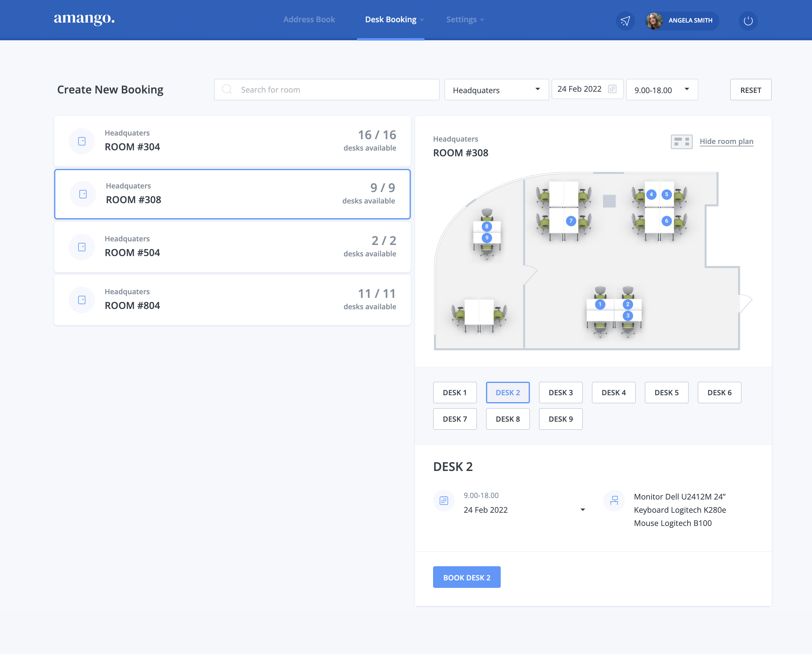Click the paper plane send icon
This screenshot has width=812, height=654.
(x=625, y=21)
